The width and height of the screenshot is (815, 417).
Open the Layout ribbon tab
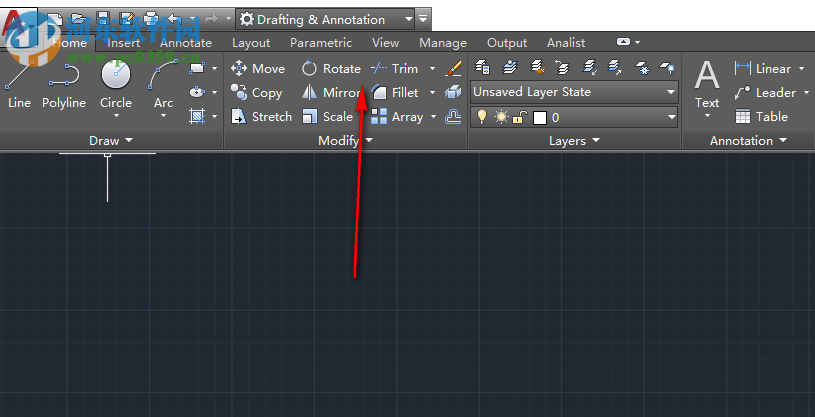(251, 43)
